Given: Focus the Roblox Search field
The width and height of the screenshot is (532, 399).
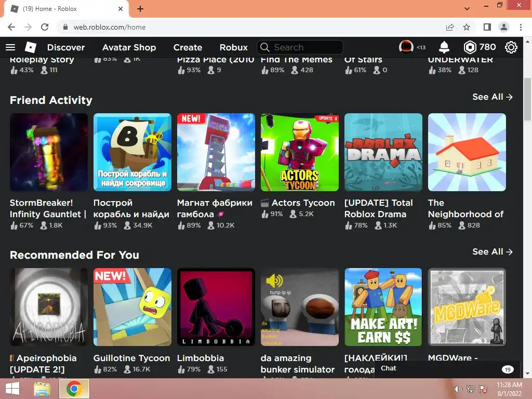Looking at the screenshot, I should click(300, 47).
